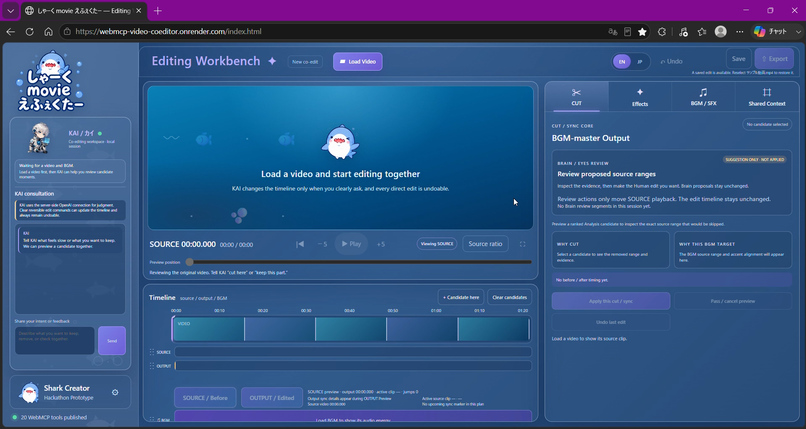Toggle the Viewing SOURCE pill
Screen dimensions: 806x429
[437, 244]
